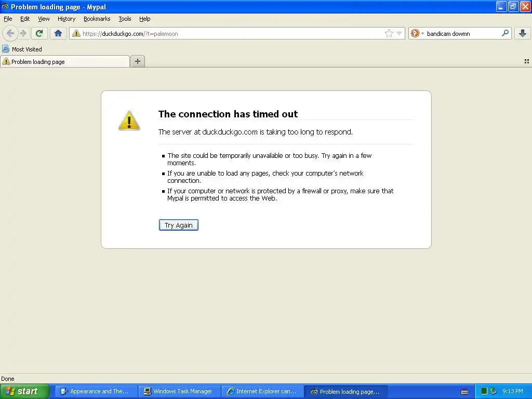
Task: Click 'The connection has timed out' heading
Action: (228, 114)
